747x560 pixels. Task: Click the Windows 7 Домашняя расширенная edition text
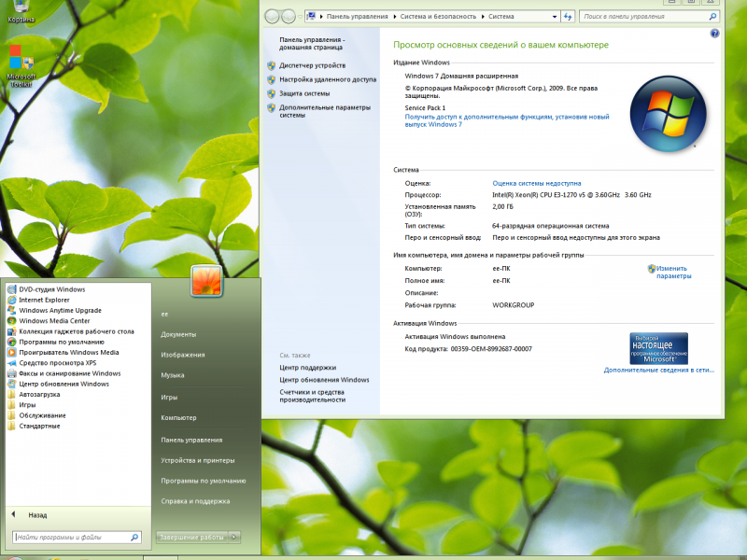(x=461, y=76)
